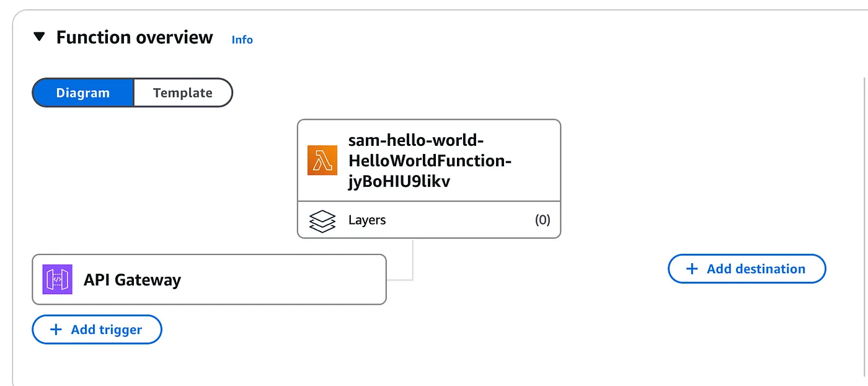This screenshot has height=386, width=868.
Task: Click the API Gateway label text
Action: pyautogui.click(x=132, y=280)
